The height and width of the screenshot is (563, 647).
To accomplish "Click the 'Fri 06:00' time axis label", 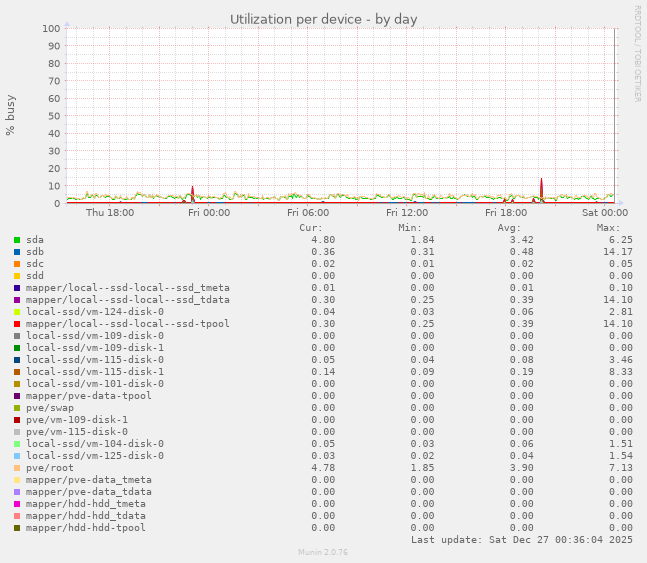I will click(308, 213).
